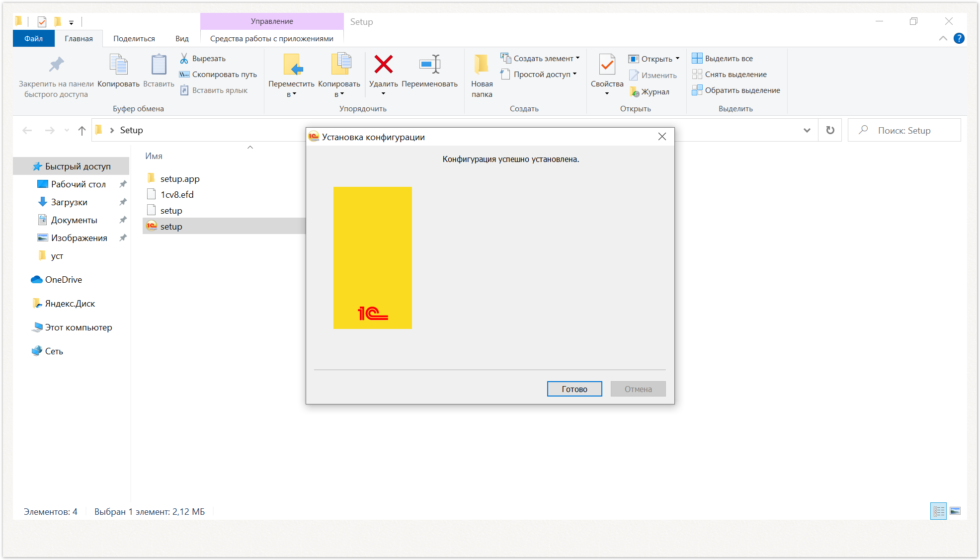Open the уст folder in sidebar

click(x=57, y=256)
